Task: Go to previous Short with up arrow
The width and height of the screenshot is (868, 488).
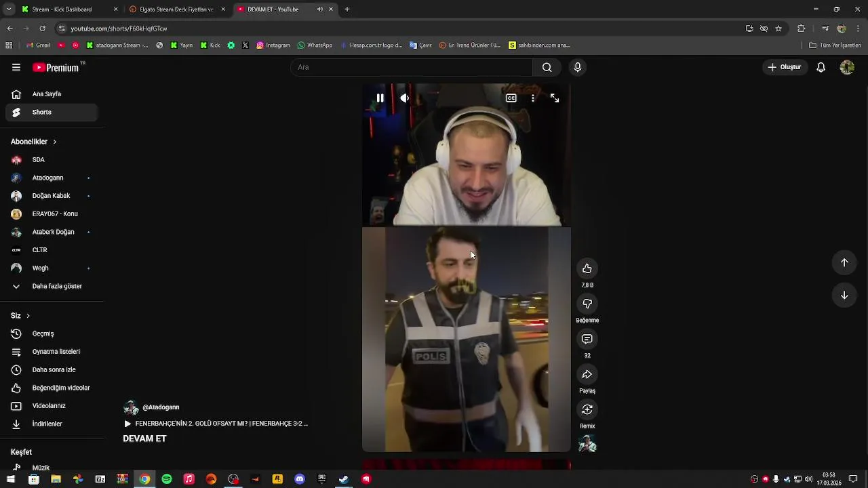Action: click(844, 262)
